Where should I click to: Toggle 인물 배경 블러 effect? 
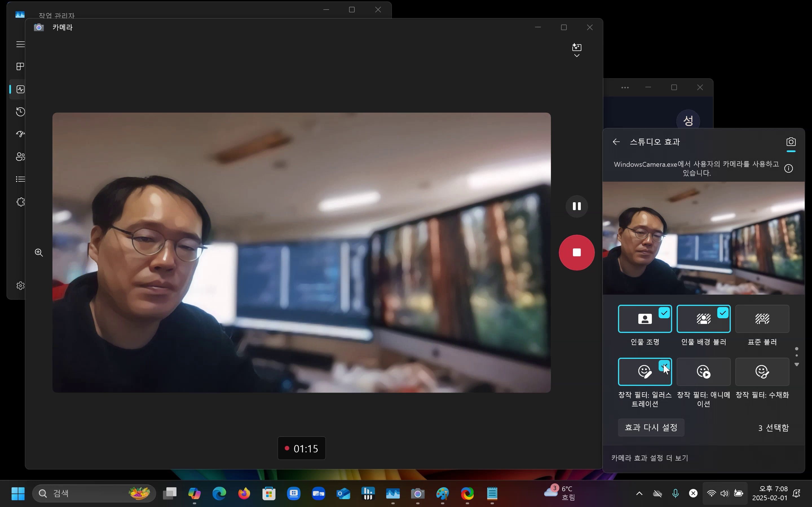(703, 319)
